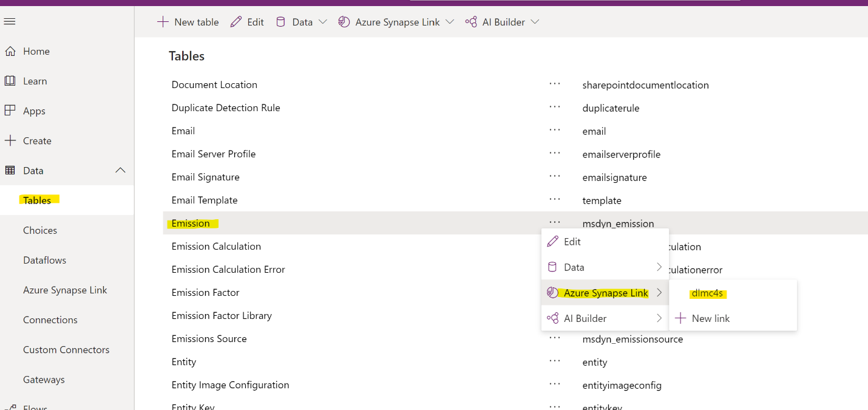Click the plus icon beside New link

tap(680, 318)
